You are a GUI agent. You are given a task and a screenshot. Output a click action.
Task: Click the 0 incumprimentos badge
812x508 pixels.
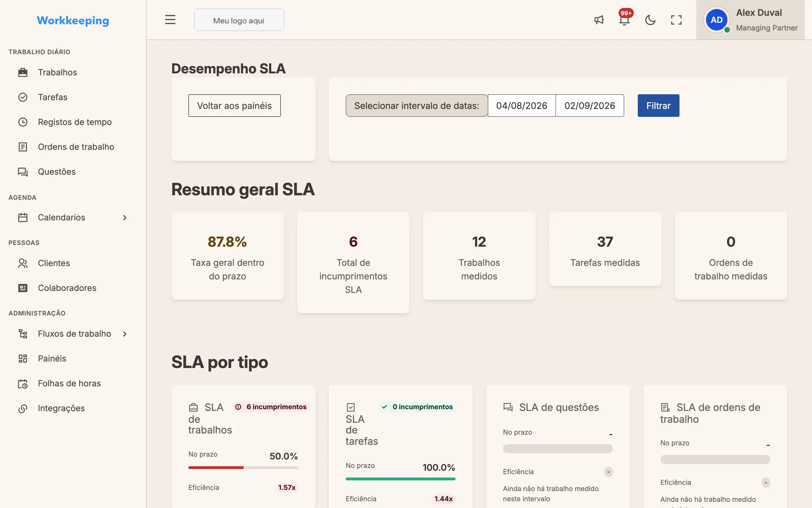[x=417, y=407]
